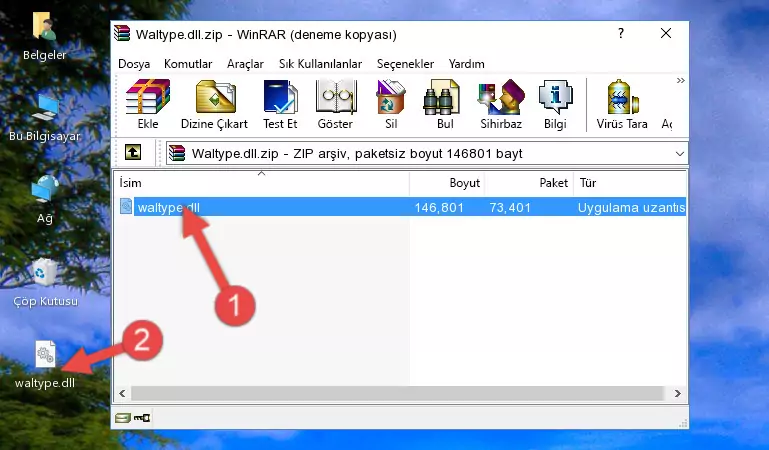This screenshot has width=769, height=450.
Task: Sort by the Paket column header
Action: point(529,183)
